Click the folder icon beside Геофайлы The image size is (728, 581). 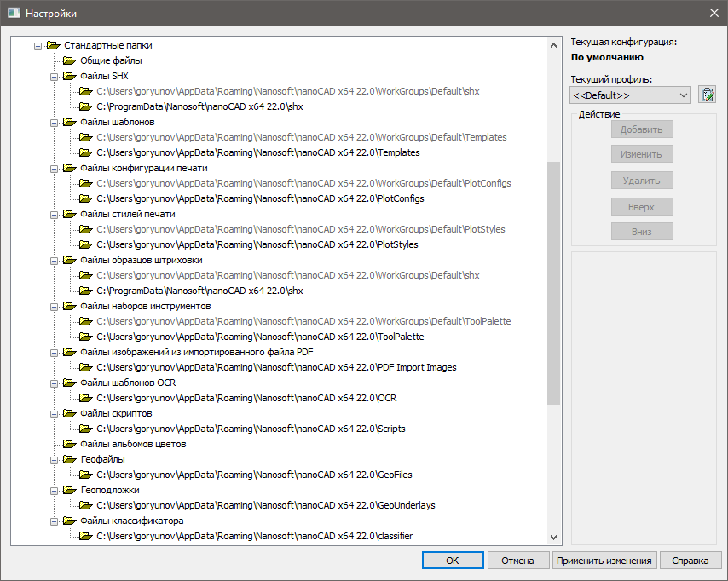(x=70, y=460)
